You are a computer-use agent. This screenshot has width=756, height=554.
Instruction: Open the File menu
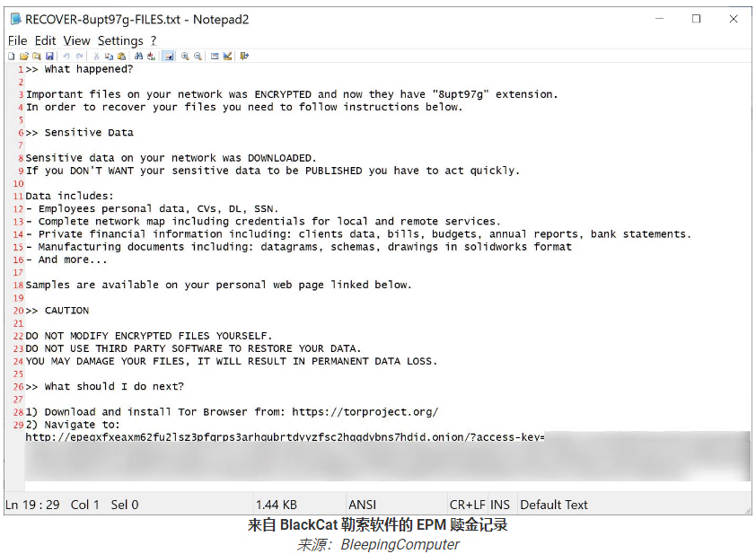coord(17,40)
